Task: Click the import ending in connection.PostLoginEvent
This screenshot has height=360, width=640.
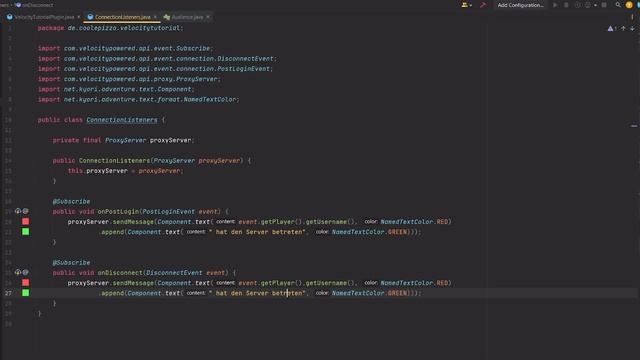Action: click(x=155, y=69)
